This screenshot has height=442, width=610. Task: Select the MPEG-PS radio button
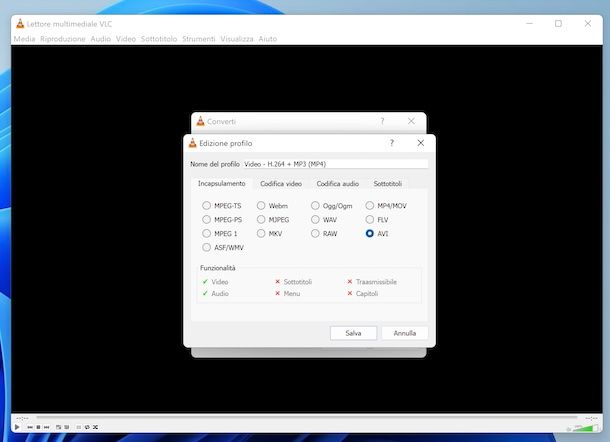pyautogui.click(x=206, y=219)
